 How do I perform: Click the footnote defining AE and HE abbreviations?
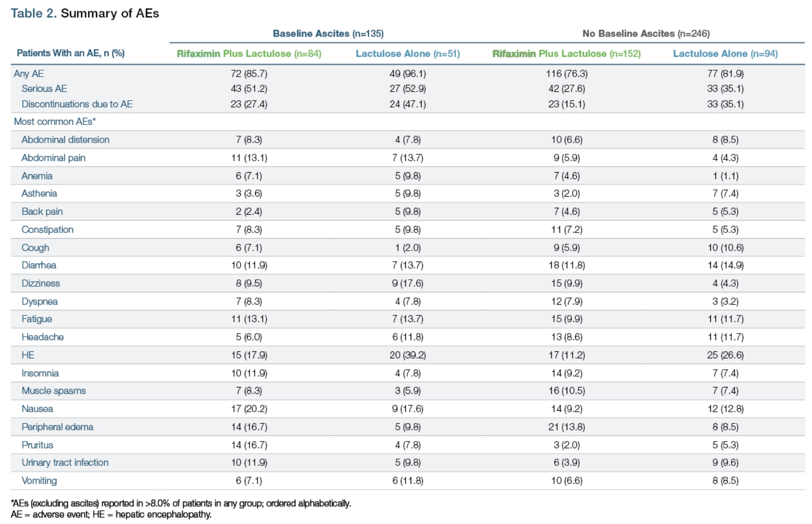(x=111, y=515)
